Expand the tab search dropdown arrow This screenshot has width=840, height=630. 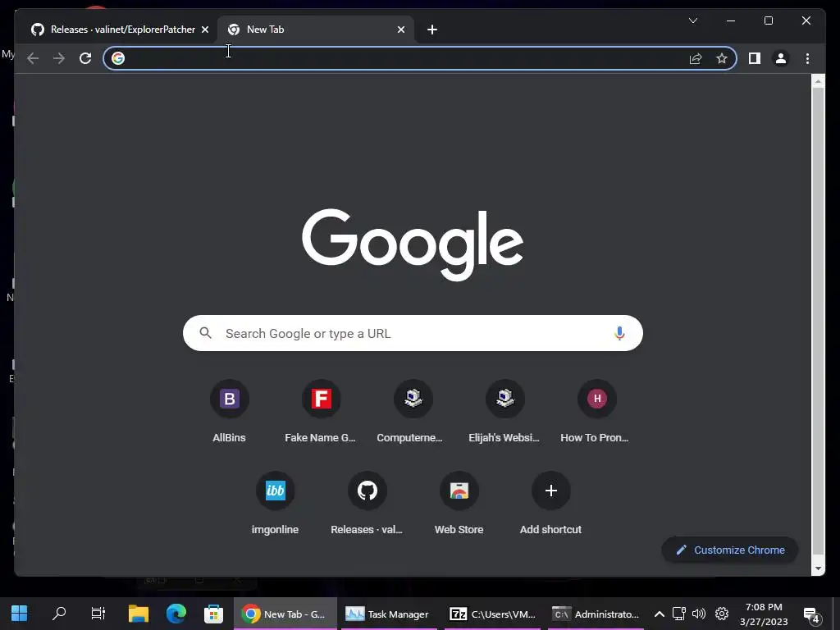692,21
